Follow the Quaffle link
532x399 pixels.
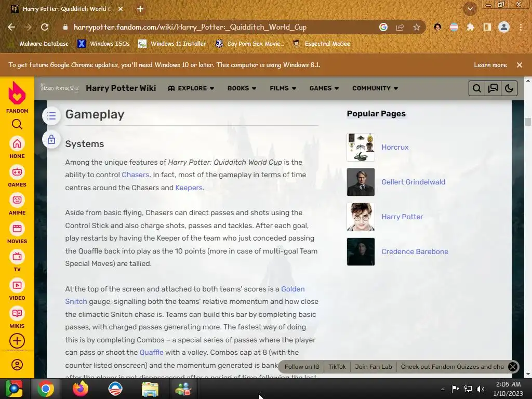151,353
